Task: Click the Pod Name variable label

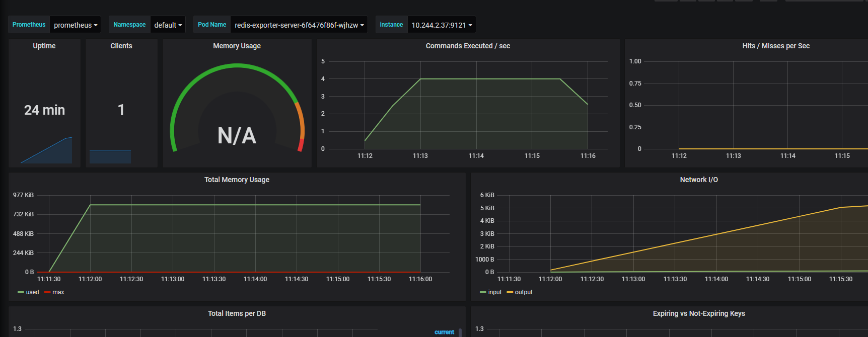Action: pos(212,25)
